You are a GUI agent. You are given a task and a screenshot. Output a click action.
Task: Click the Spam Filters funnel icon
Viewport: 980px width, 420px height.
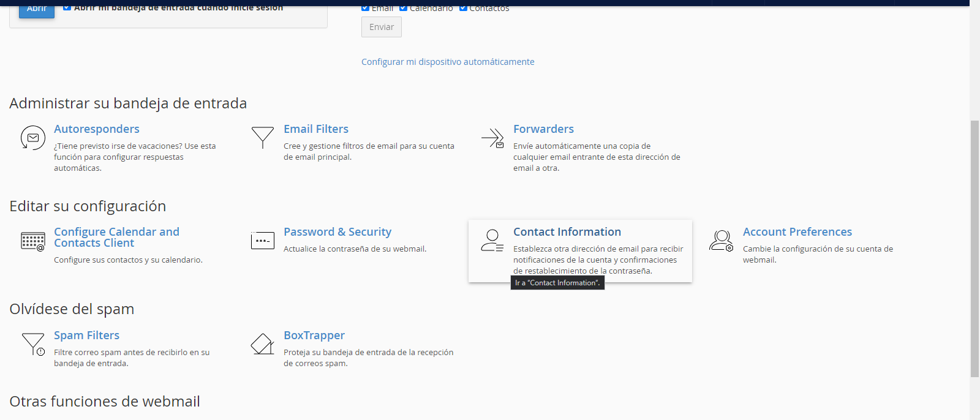[x=33, y=344]
